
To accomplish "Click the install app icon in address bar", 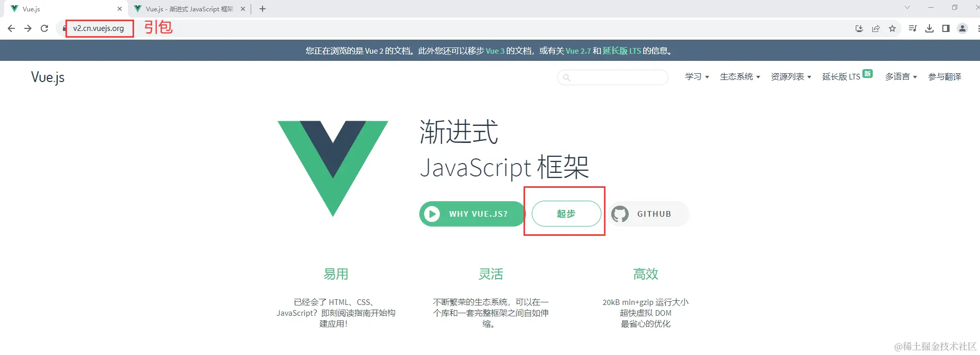I will [859, 28].
